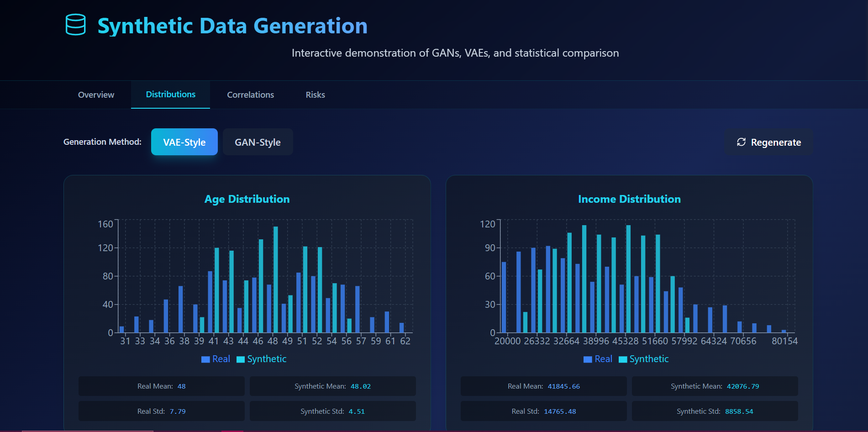
Task: Click the Generation Method label
Action: click(102, 142)
